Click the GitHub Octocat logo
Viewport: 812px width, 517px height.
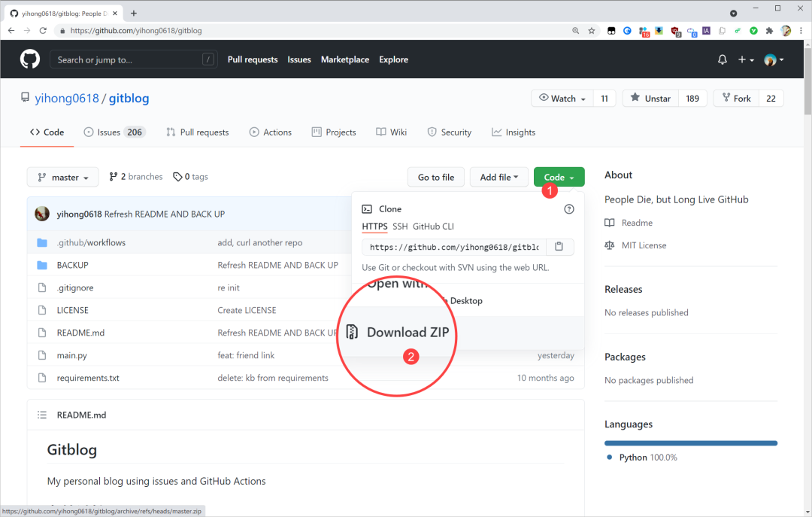click(x=29, y=59)
